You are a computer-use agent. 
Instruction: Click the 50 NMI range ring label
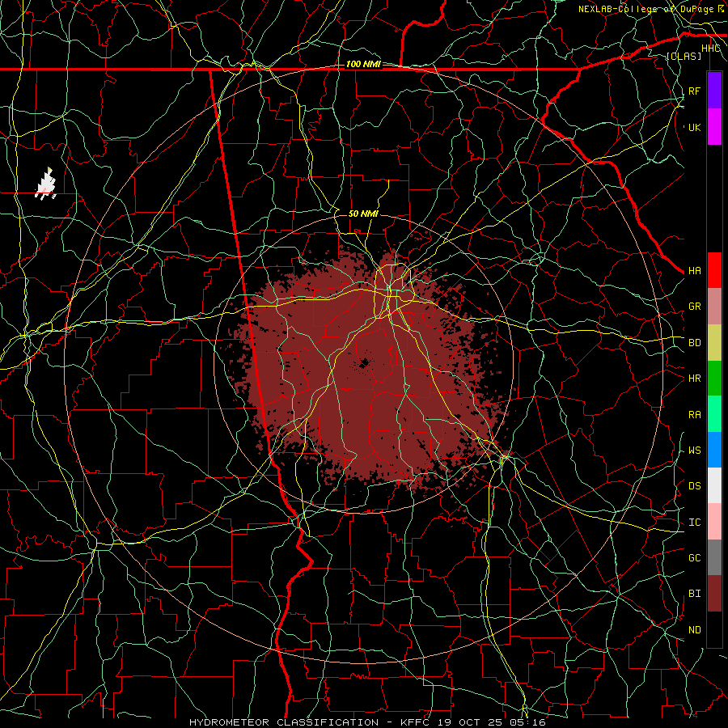pyautogui.click(x=363, y=214)
